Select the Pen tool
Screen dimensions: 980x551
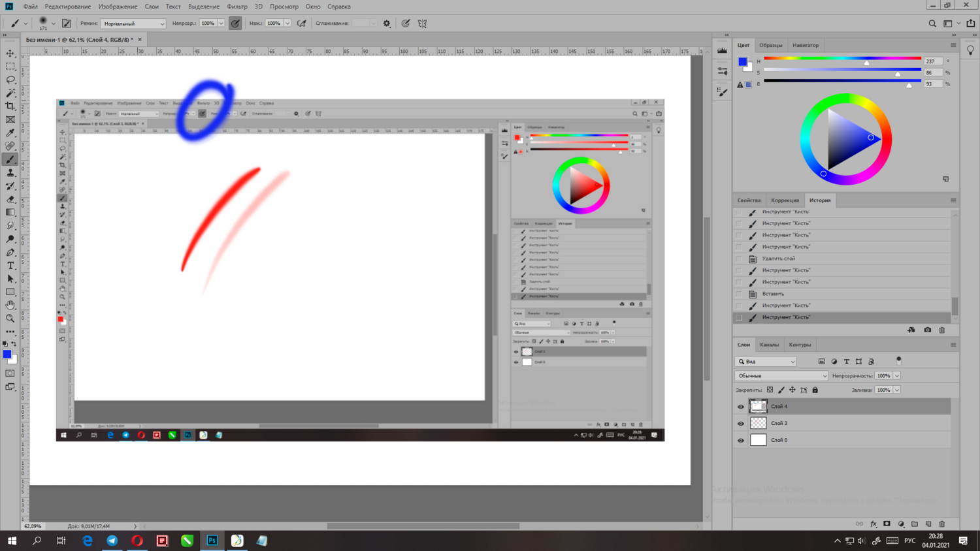tap(10, 252)
